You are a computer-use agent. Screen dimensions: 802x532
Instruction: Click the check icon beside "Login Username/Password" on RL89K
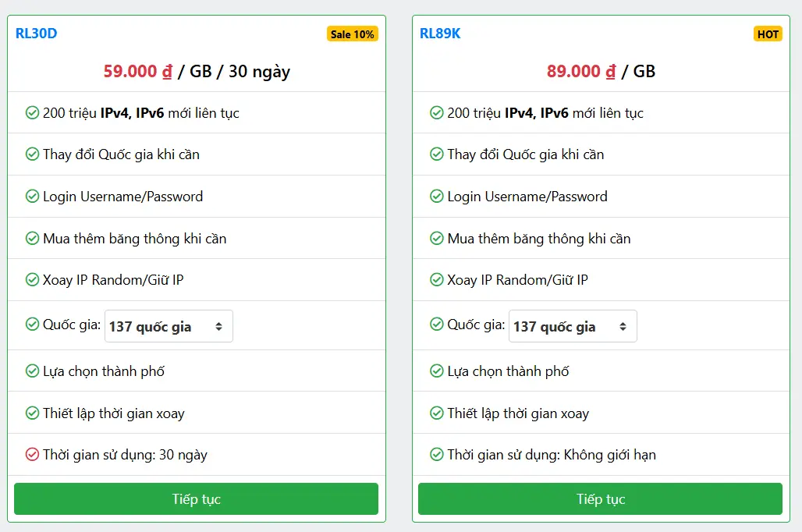[435, 197]
